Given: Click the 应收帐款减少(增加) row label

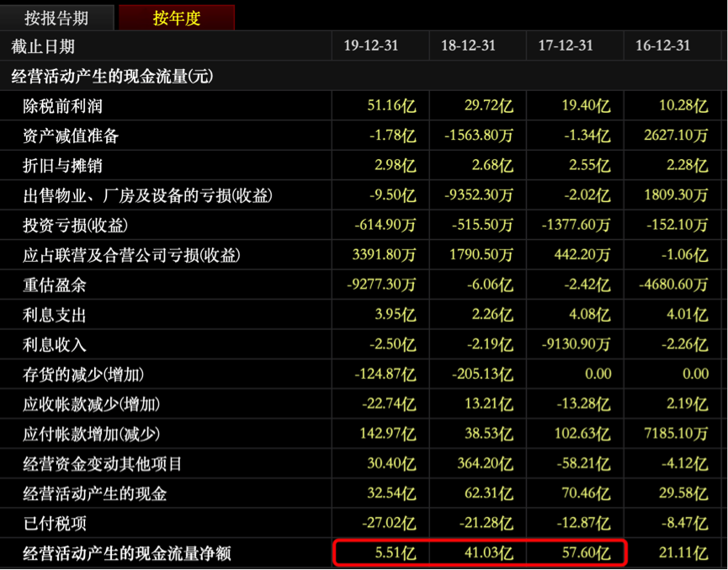Looking at the screenshot, I should [x=92, y=404].
